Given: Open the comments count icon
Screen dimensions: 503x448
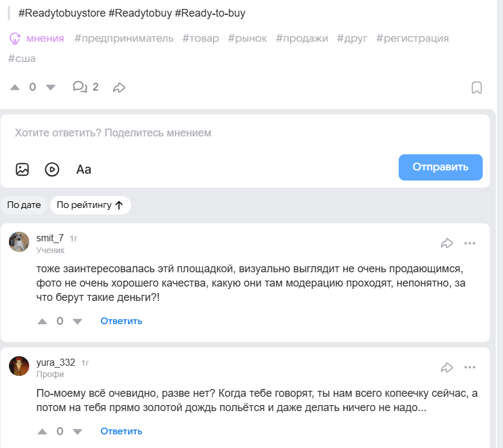Looking at the screenshot, I should pyautogui.click(x=80, y=87).
